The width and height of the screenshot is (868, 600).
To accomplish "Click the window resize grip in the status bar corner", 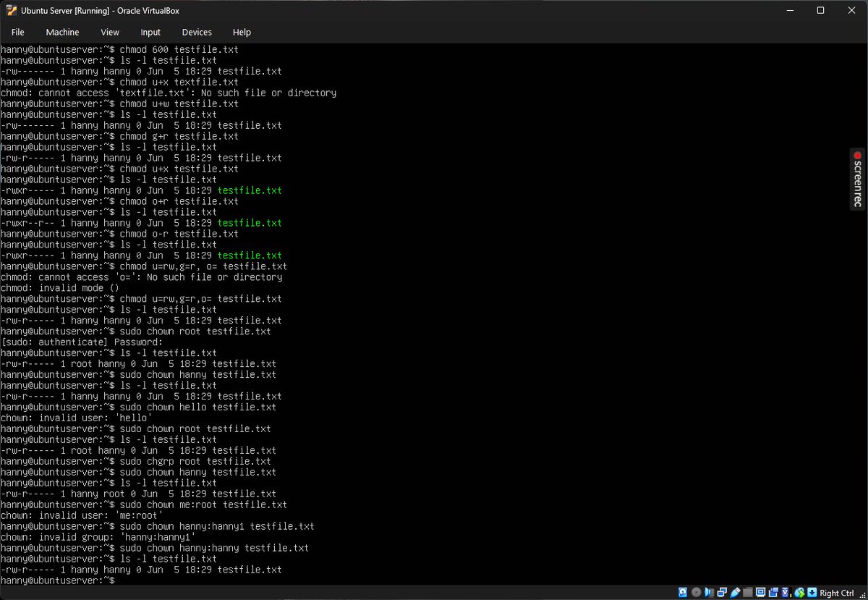I will tap(862, 594).
